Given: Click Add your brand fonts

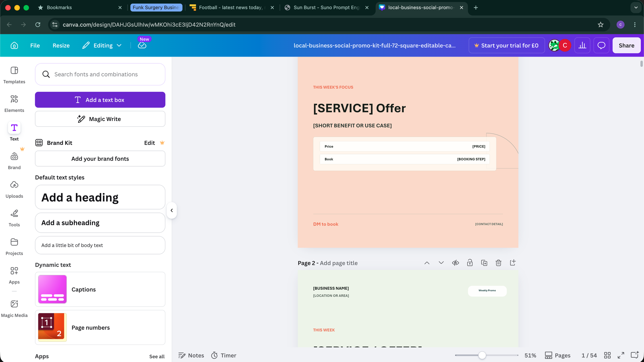Looking at the screenshot, I should coord(100,159).
